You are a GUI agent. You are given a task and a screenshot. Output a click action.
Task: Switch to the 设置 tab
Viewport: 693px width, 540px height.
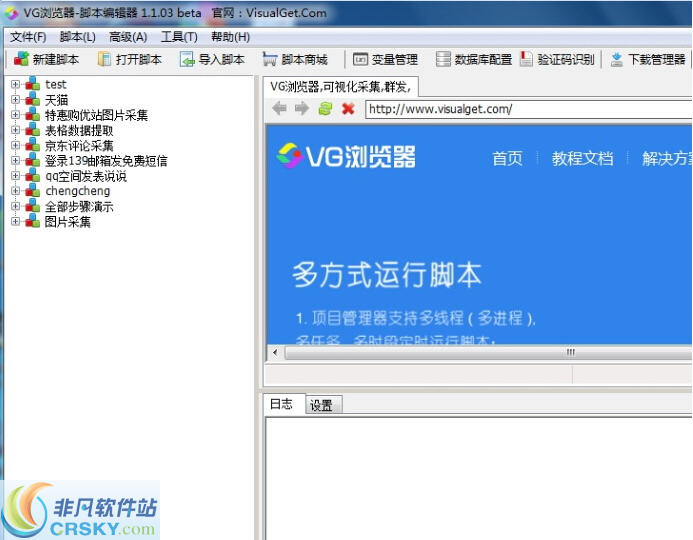point(321,405)
